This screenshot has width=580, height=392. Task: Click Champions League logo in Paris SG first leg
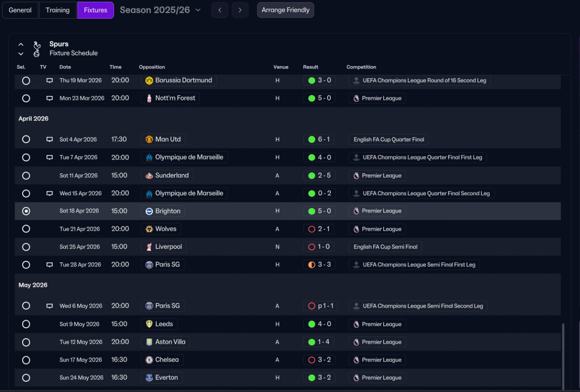[x=357, y=265]
